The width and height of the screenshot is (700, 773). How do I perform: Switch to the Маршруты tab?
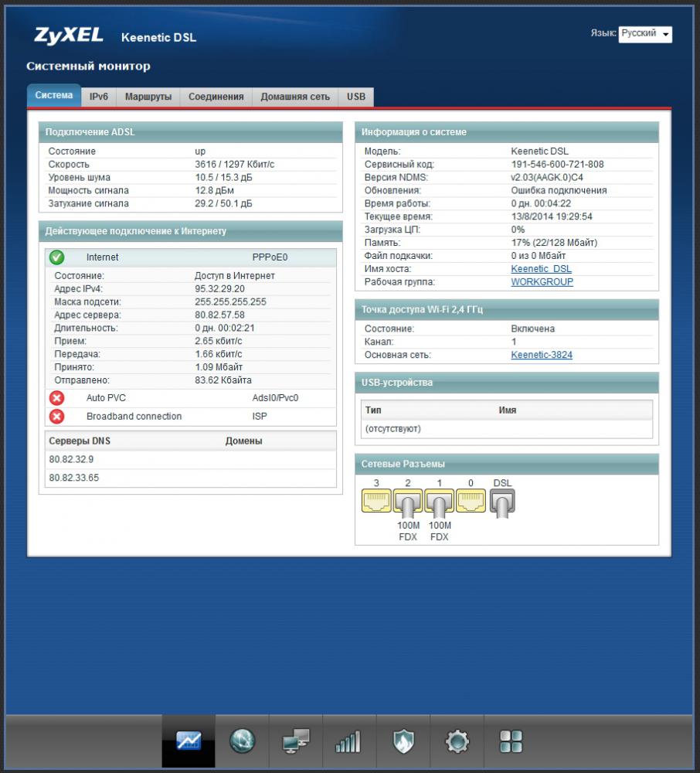148,97
